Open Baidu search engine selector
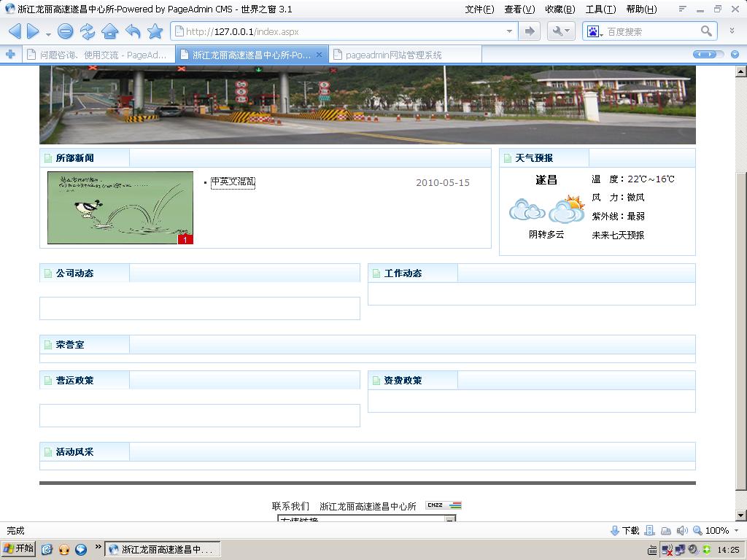Image resolution: width=747 pixels, height=560 pixels. pyautogui.click(x=595, y=32)
